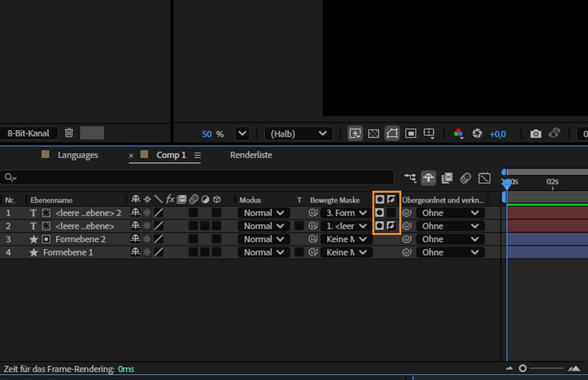Toggle the region of interest icon
Screen dimensions: 588x380
[x=411, y=133]
